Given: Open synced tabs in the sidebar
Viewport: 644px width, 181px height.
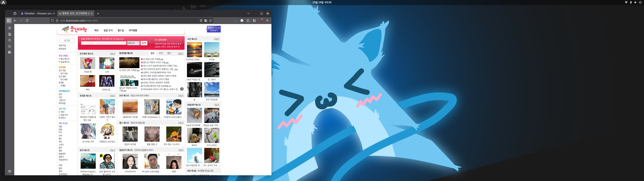Looking at the screenshot, I should tap(10, 34).
